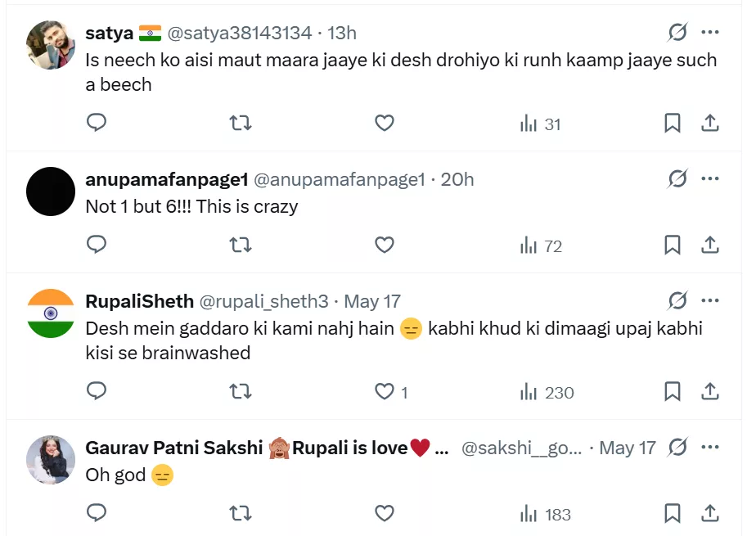Screen dimensions: 756x536
Task: Open the 20h timestamp link
Action: tap(457, 179)
